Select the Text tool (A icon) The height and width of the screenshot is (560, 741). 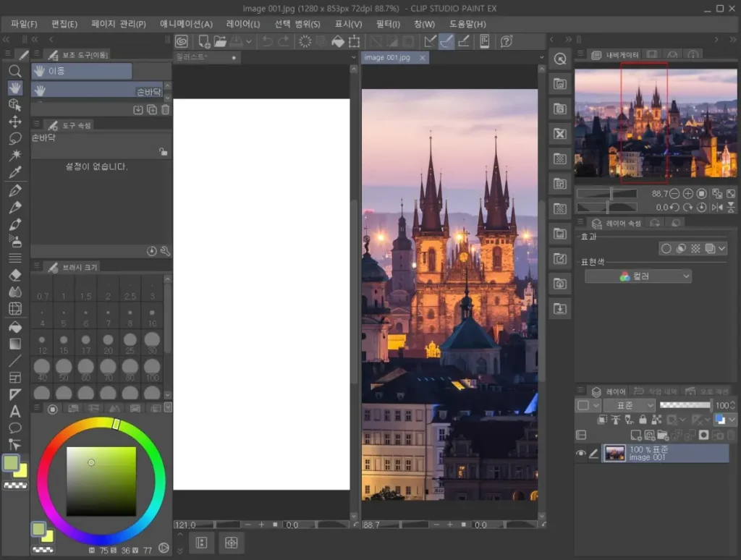(14, 411)
